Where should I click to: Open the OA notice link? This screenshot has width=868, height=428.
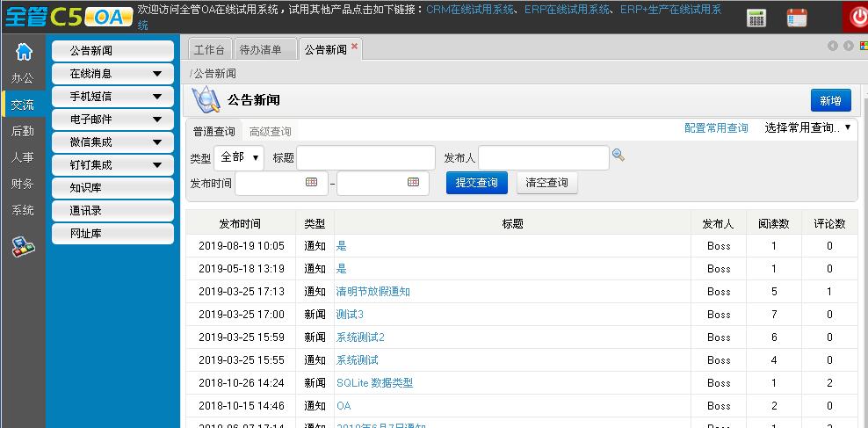(344, 406)
